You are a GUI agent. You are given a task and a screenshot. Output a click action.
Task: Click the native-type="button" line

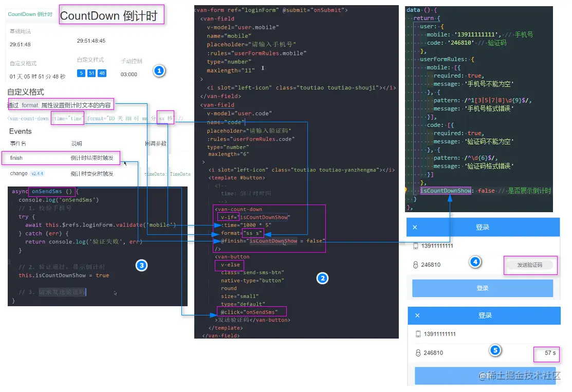coord(252,281)
